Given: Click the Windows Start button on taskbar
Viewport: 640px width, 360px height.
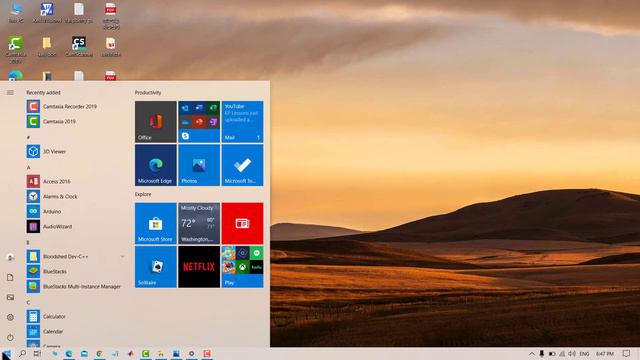Looking at the screenshot, I should tap(7, 353).
